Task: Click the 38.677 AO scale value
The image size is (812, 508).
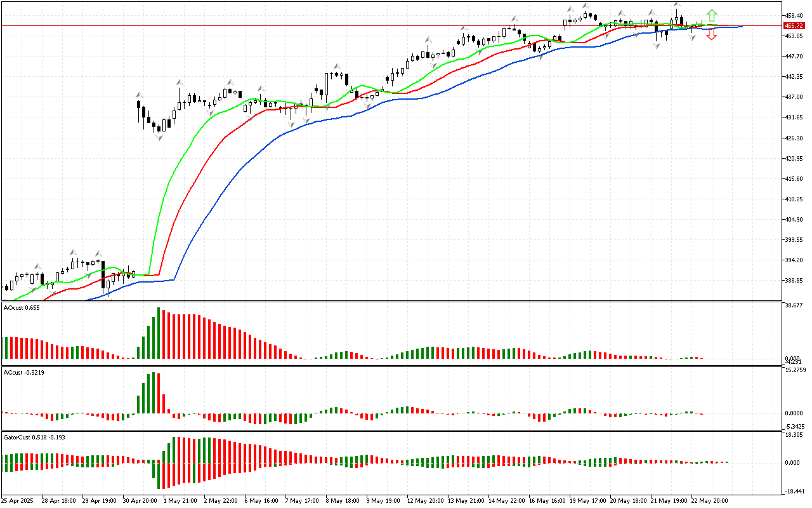Action: 794,305
